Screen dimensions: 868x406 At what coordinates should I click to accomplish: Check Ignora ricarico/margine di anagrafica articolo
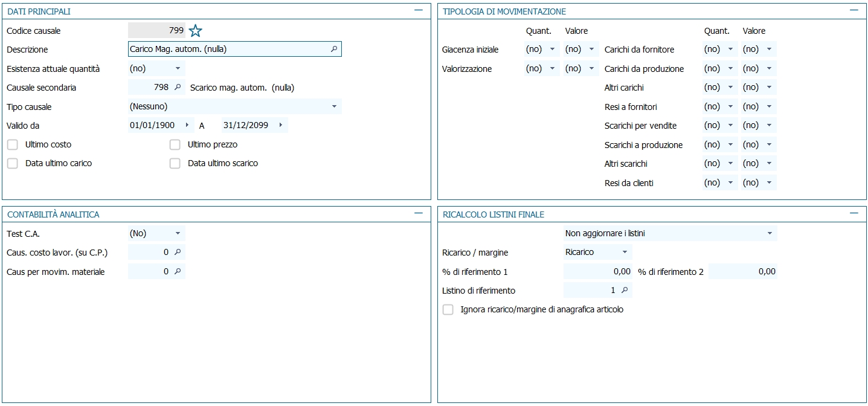point(448,310)
